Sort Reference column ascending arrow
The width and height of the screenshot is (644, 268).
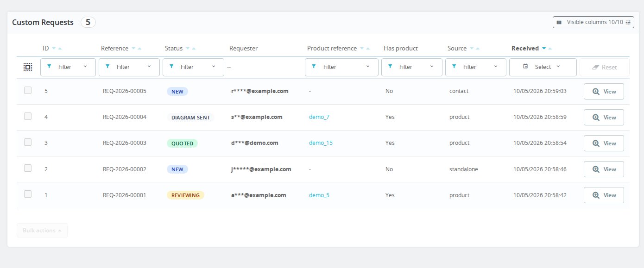point(139,49)
